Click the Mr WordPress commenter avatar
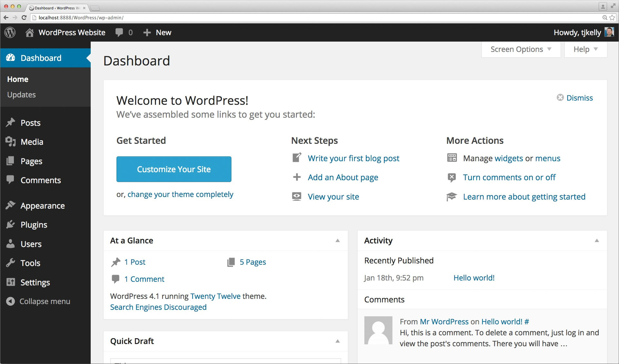The image size is (619, 364). tap(378, 330)
